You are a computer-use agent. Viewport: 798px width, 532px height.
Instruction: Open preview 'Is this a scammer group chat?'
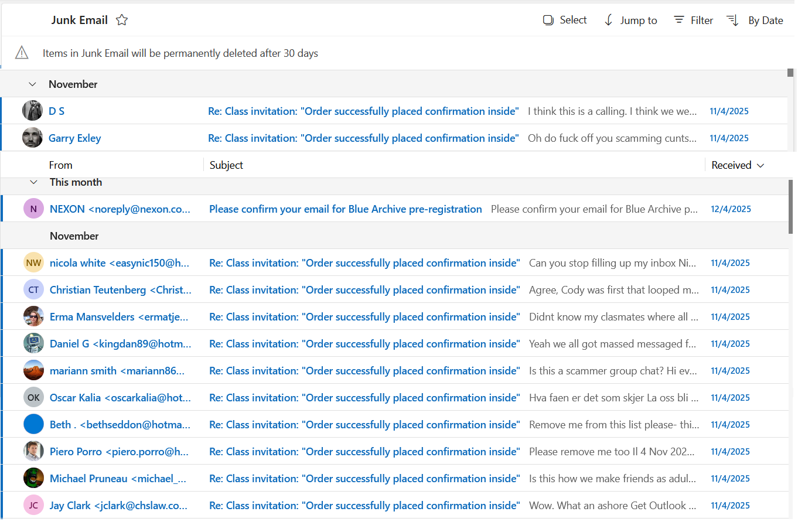coord(613,371)
